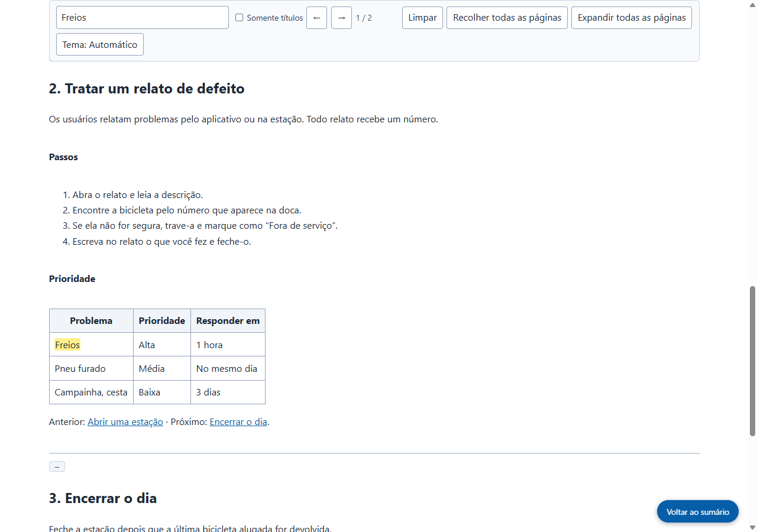Click the "Alta" priority cell

[x=162, y=345]
